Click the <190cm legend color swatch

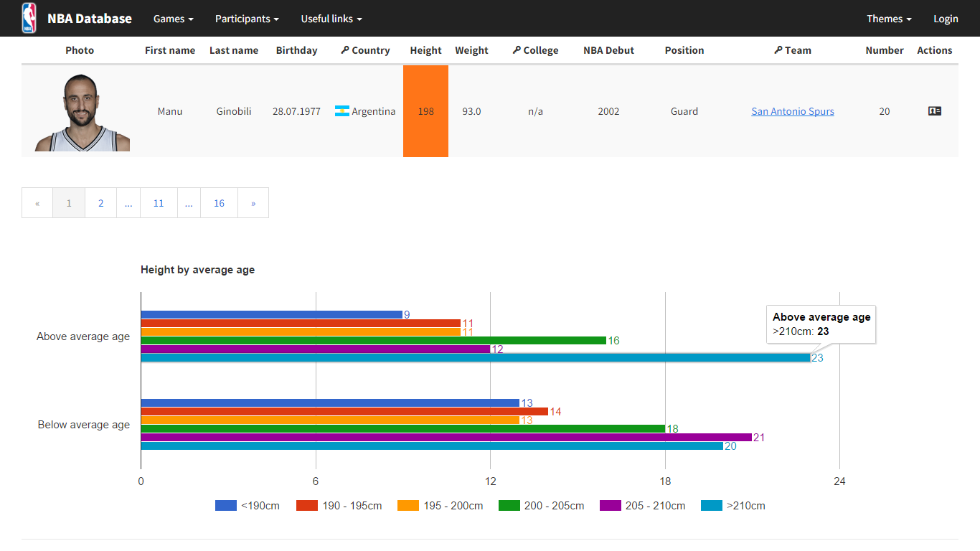pyautogui.click(x=225, y=506)
